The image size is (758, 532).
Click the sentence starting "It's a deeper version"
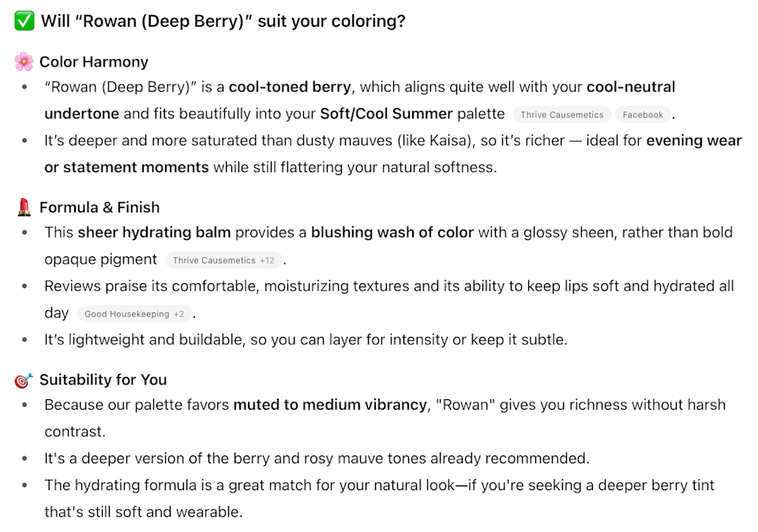coord(317,459)
